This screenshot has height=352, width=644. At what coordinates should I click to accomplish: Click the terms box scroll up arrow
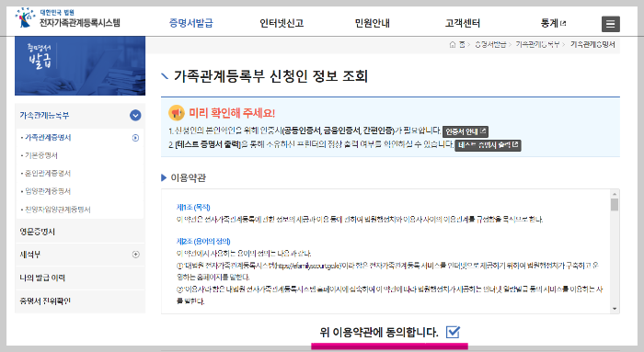[615, 194]
